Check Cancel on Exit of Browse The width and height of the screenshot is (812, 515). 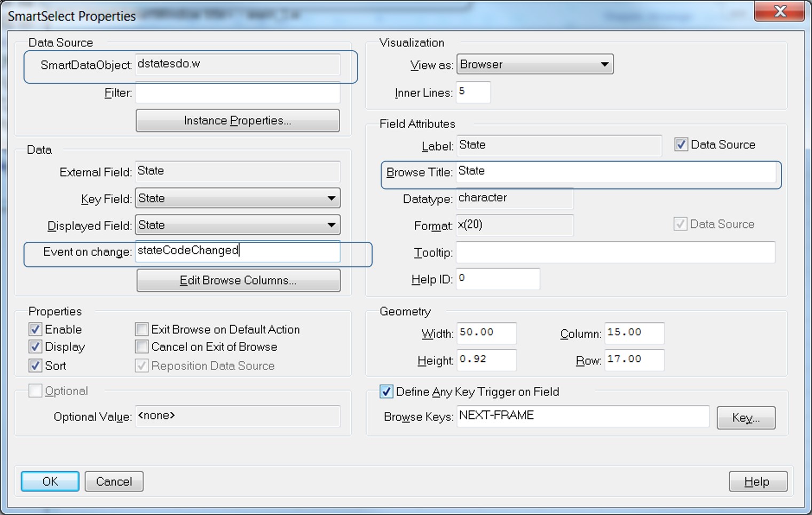[141, 347]
